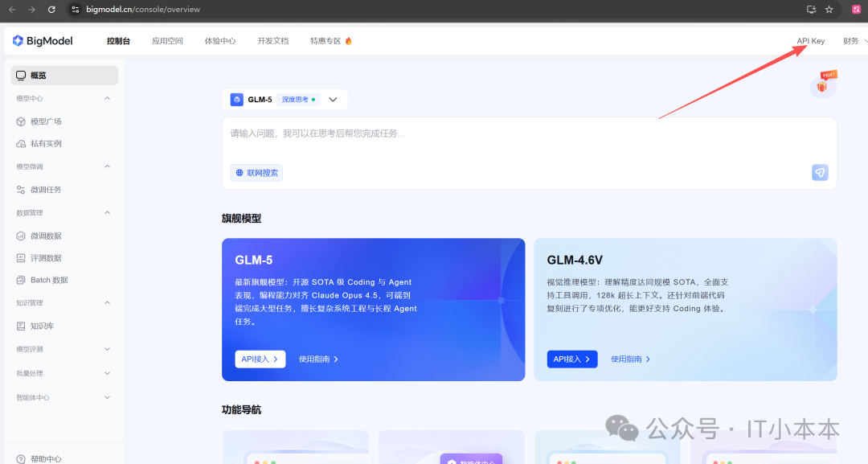The height and width of the screenshot is (464, 868).
Task: Collapse the 数据管理 sidebar section
Action: (108, 212)
